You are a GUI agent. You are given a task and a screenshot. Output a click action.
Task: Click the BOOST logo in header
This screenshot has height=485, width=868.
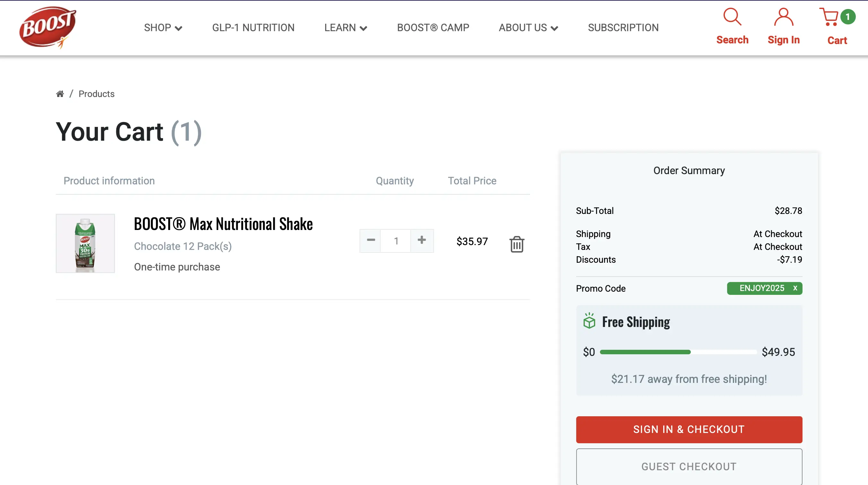pos(48,27)
